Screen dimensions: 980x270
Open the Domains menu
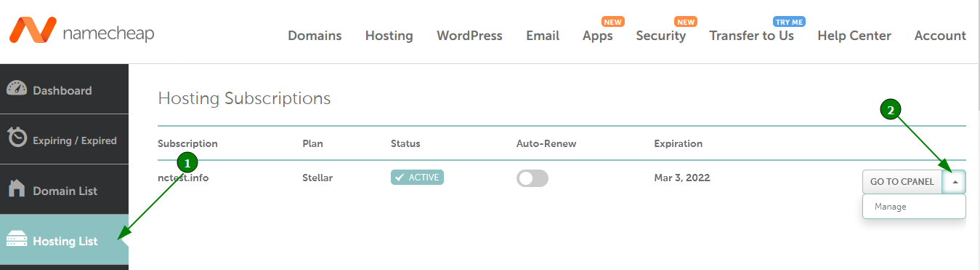click(315, 36)
